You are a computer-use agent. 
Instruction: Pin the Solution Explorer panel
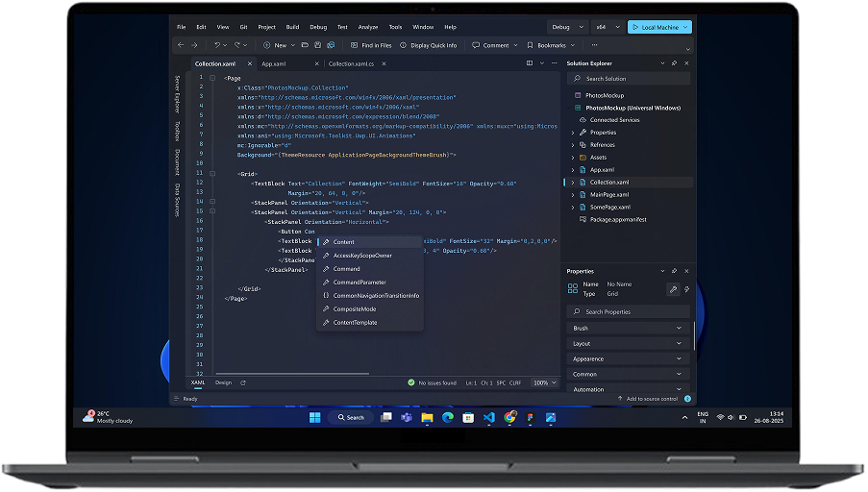674,63
